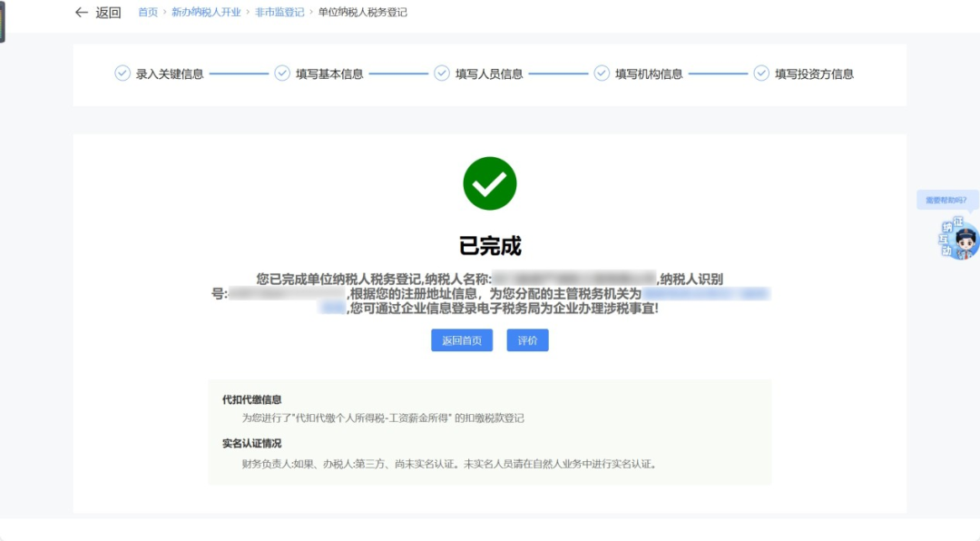Click the 代扣代缴个人所得税-工资薪金所得 description line
The height and width of the screenshot is (541, 980).
(x=383, y=418)
